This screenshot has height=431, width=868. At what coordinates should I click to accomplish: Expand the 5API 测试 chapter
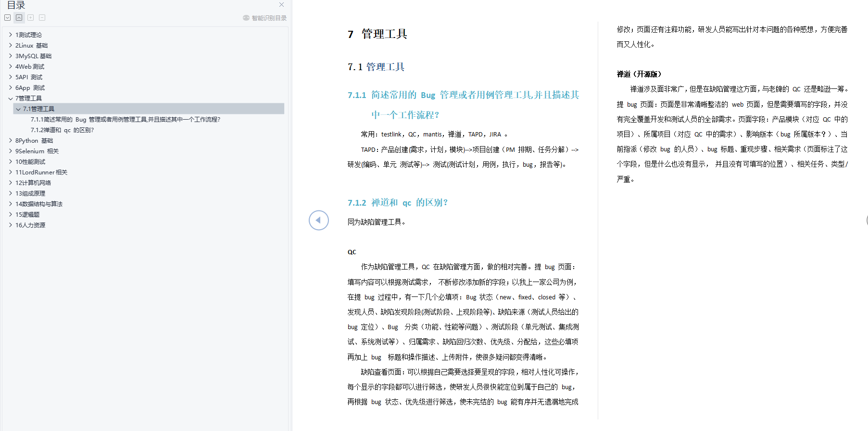(x=11, y=77)
